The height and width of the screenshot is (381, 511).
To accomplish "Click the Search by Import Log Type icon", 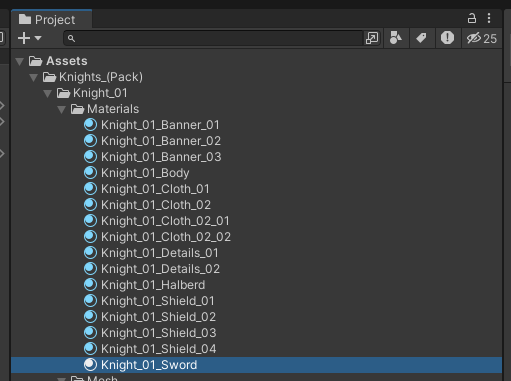I will [x=447, y=38].
